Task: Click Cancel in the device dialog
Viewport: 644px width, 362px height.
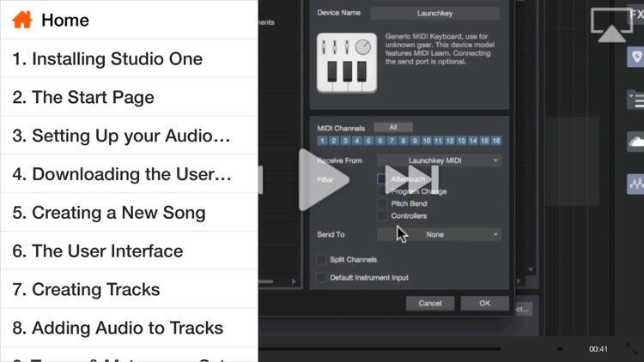Action: coord(430,304)
